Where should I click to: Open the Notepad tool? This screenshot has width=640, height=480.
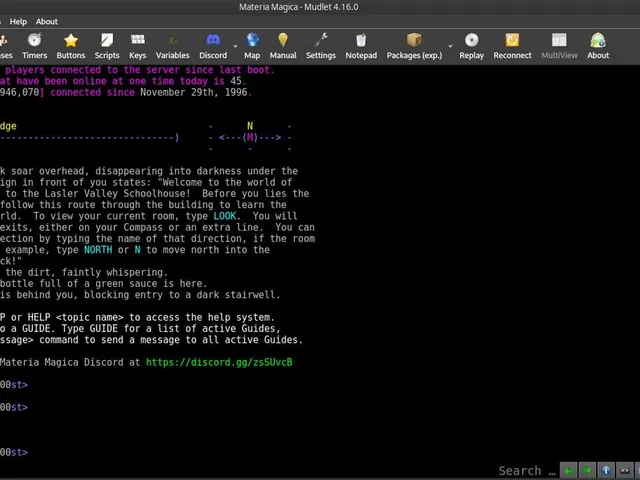361,46
